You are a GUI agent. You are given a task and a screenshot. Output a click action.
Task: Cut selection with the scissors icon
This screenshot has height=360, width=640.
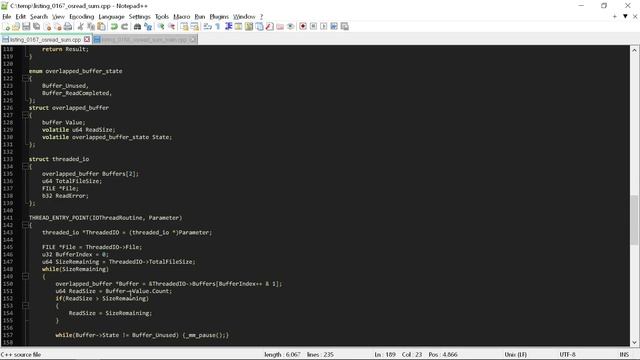[80, 27]
